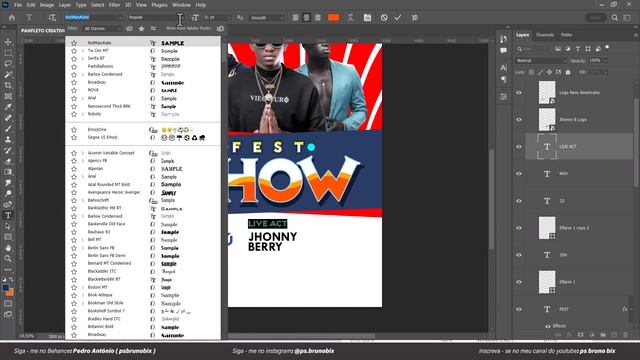Select the Zoom tool
Viewport: 640px width, 360px height.
(x=8, y=258)
